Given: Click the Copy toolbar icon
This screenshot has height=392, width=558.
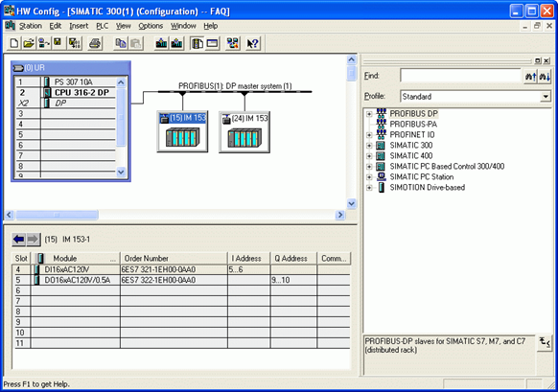Looking at the screenshot, I should [x=121, y=43].
